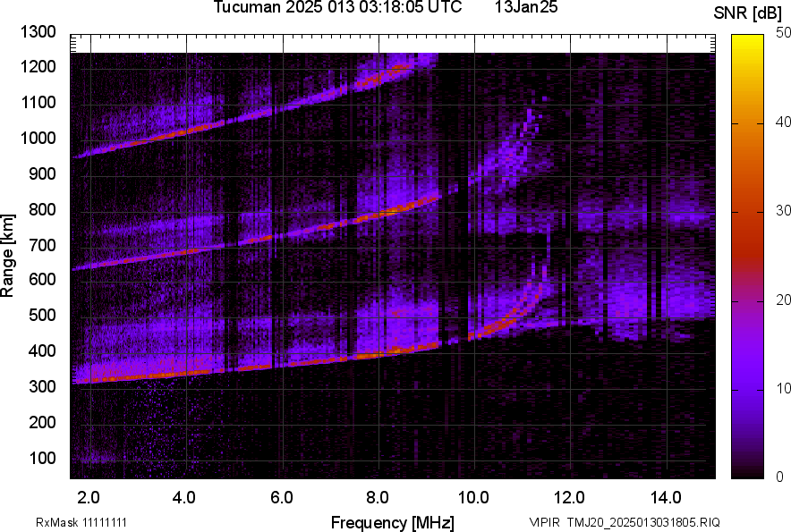Screen dimensions: 791x532
Task: Click the '14.0' tick on the frequency axis
Action: (x=666, y=497)
